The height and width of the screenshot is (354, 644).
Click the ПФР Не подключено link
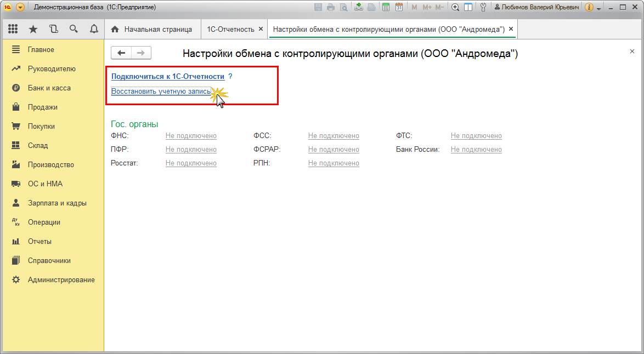191,149
